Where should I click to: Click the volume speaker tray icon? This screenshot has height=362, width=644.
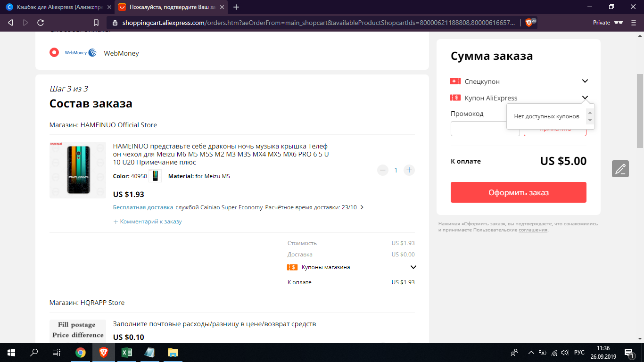click(565, 353)
